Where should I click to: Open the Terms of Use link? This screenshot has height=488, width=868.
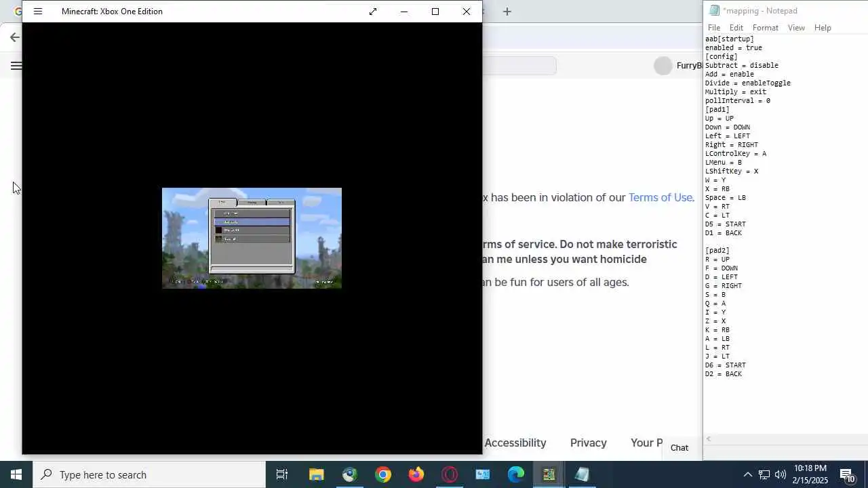click(660, 197)
